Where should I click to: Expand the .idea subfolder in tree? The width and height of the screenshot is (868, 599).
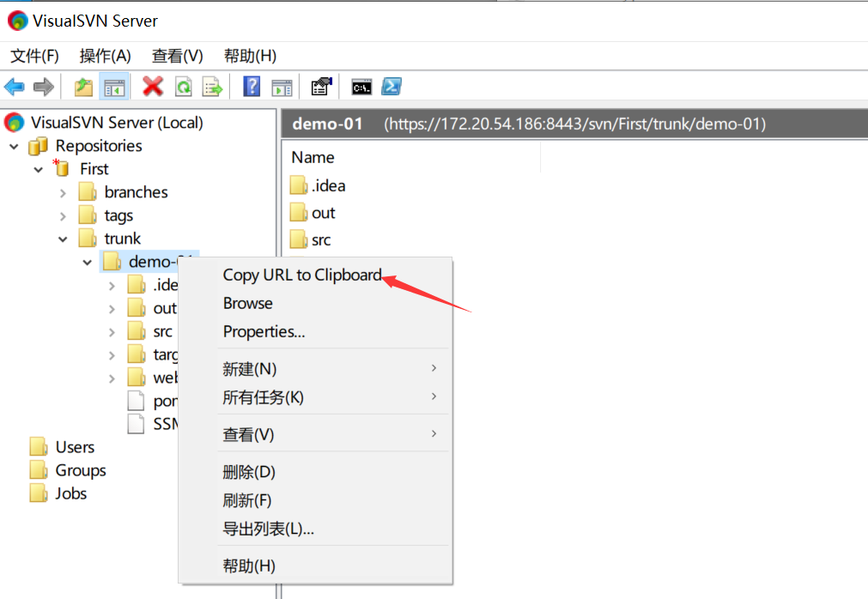click(x=112, y=286)
